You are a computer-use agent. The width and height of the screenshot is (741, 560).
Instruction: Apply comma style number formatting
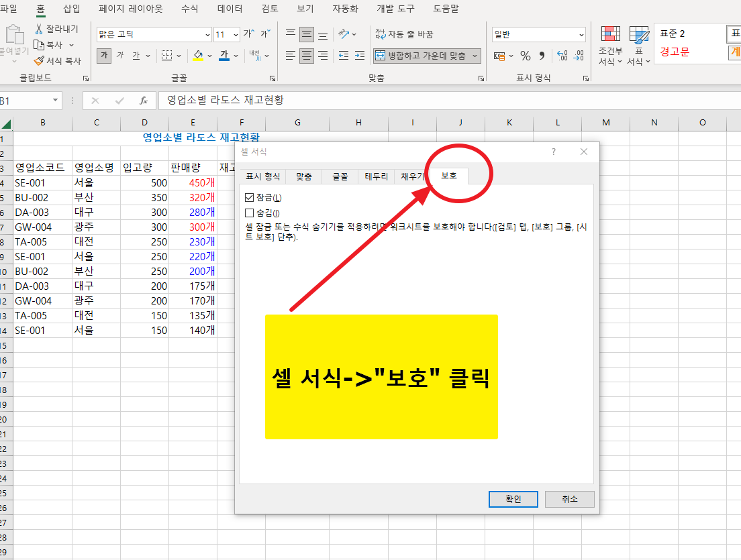pyautogui.click(x=542, y=56)
